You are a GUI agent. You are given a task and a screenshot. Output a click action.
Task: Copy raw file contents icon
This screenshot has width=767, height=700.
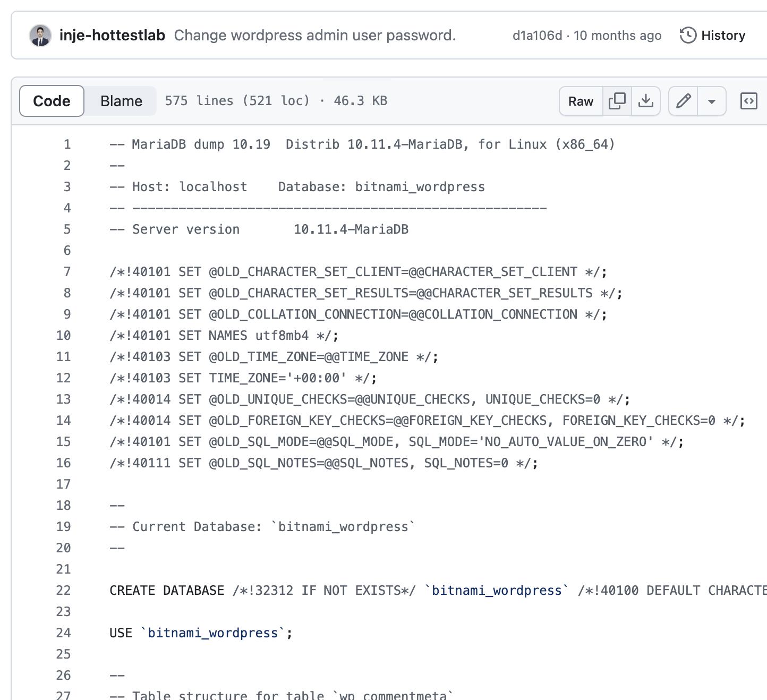coord(617,101)
